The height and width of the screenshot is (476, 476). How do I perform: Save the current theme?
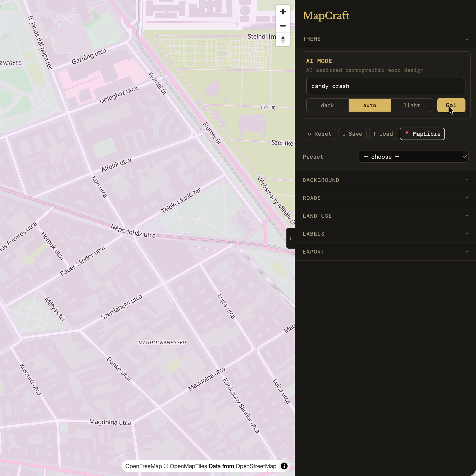tap(352, 134)
